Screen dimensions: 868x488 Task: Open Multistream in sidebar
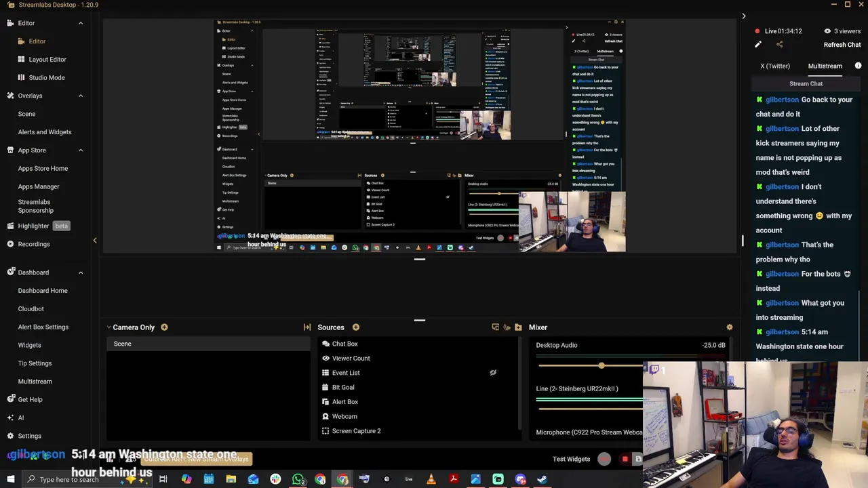pos(35,382)
